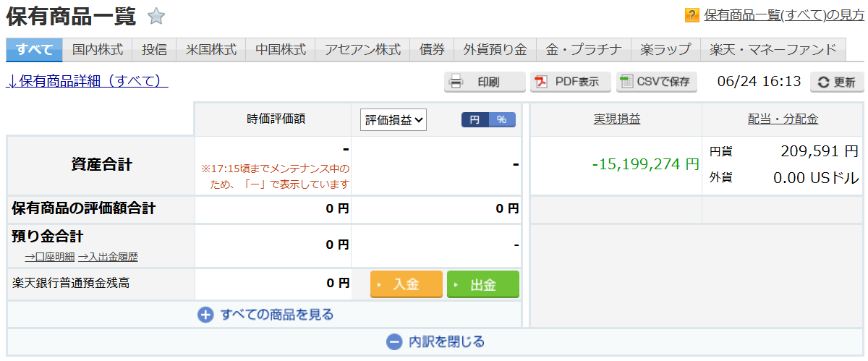The image size is (868, 361).
Task: Click the 資産合計 row label
Action: point(101,164)
